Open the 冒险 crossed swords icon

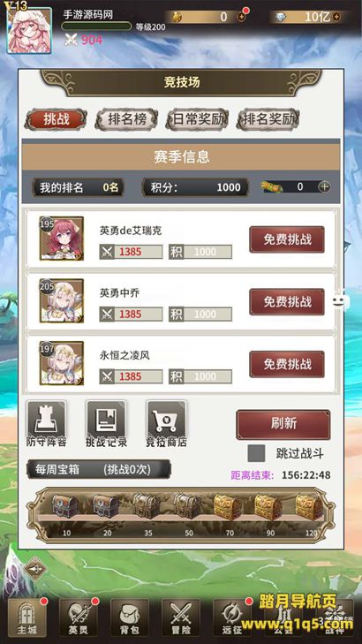pos(181,617)
